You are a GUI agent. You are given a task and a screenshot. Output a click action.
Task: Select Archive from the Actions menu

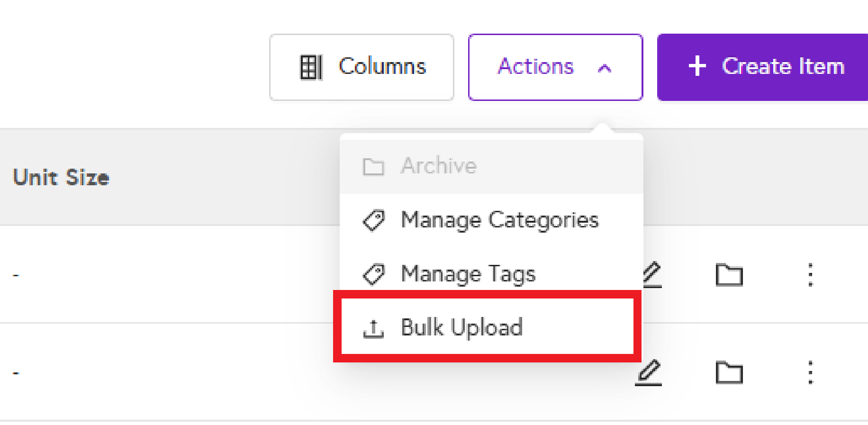[x=439, y=166]
